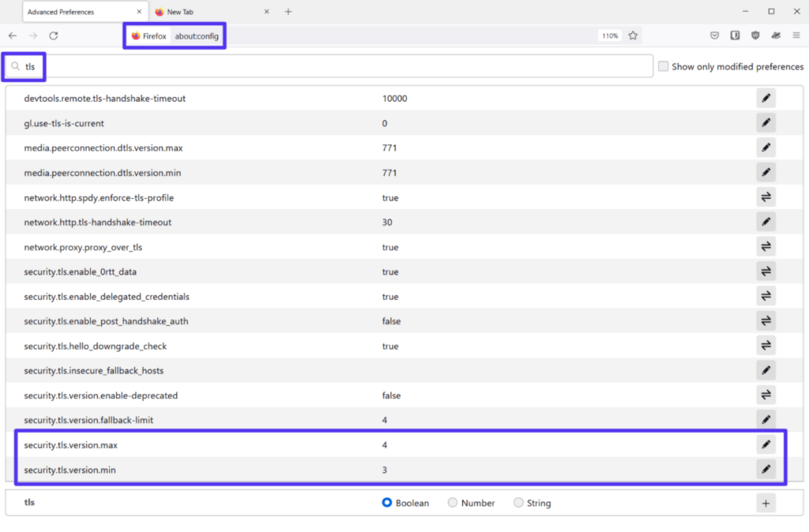
Task: Click the plus button to add new preference
Action: (x=765, y=502)
